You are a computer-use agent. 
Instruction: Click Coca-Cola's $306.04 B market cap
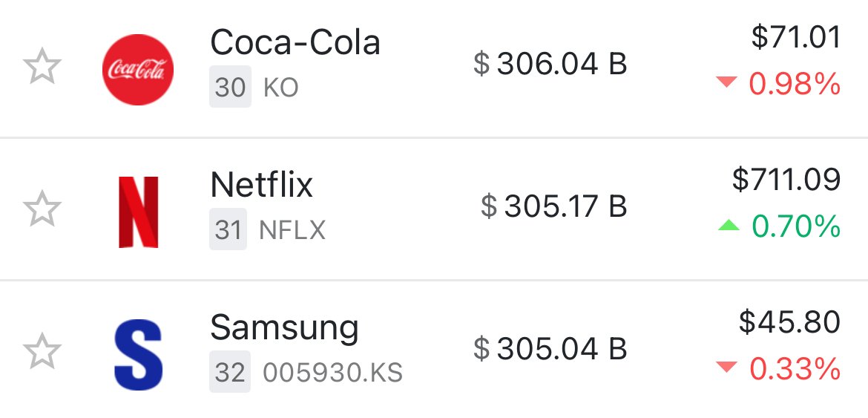pyautogui.click(x=550, y=65)
